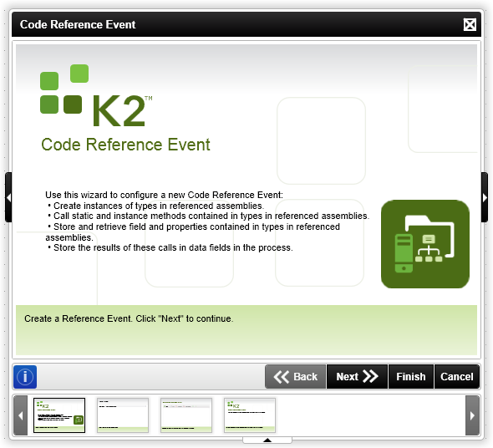Close the Code Reference Event wizard
Viewport: 493px width, 448px height.
(470, 24)
